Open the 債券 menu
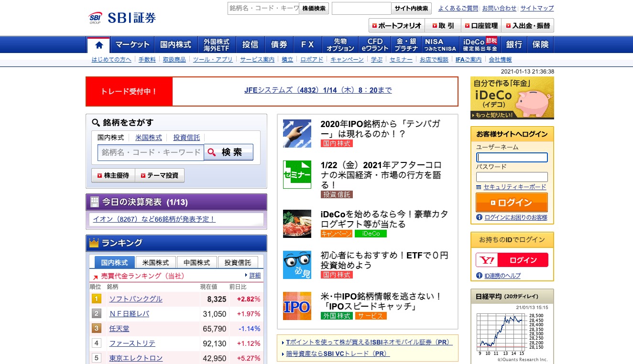This screenshot has width=633, height=364. point(279,45)
